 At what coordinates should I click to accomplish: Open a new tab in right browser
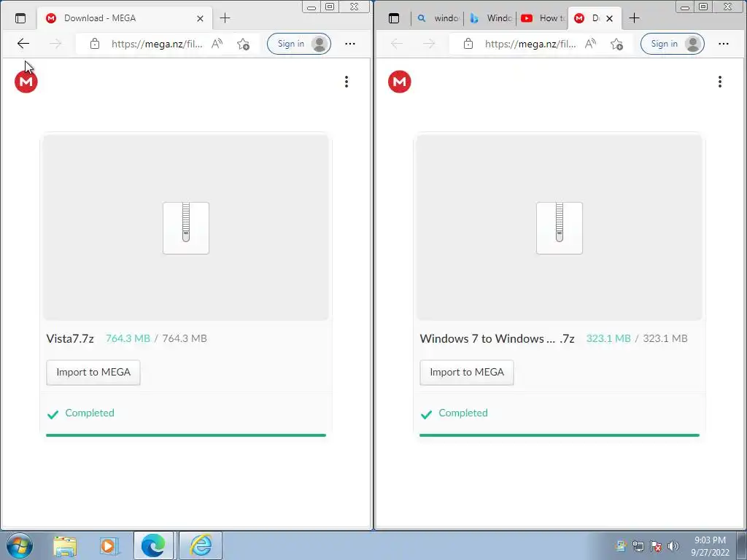tap(634, 18)
